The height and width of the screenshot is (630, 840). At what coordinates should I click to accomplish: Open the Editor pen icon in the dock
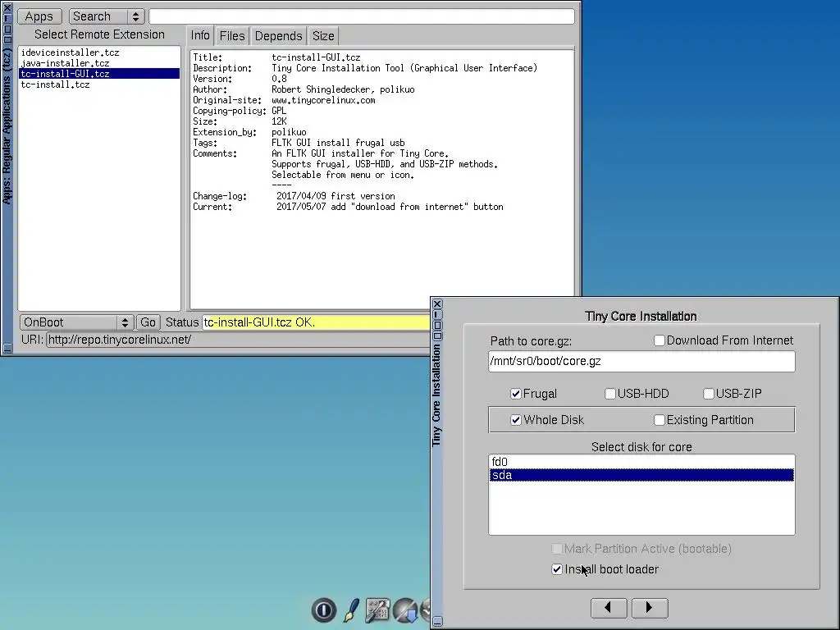351,610
